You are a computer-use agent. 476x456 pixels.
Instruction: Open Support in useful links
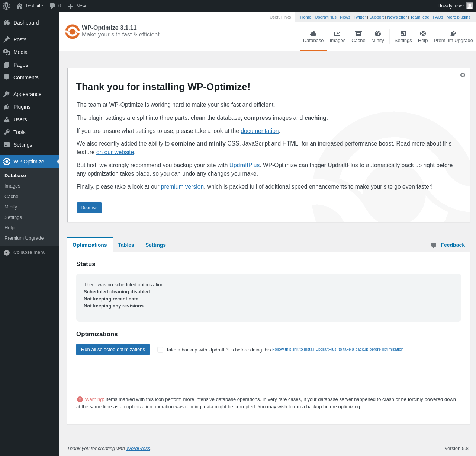[x=376, y=17]
